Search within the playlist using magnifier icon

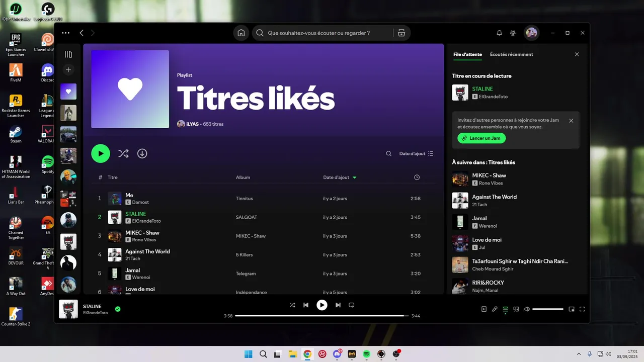coord(388,153)
